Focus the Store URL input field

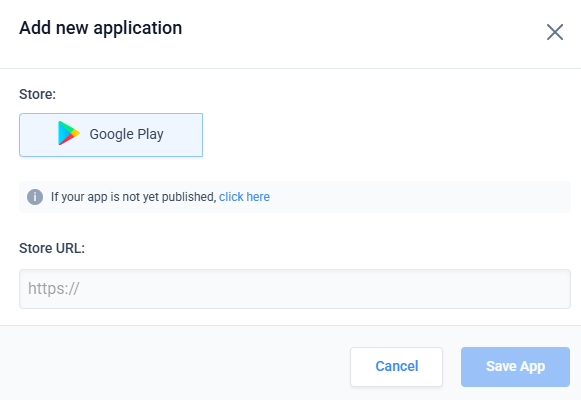[295, 289]
